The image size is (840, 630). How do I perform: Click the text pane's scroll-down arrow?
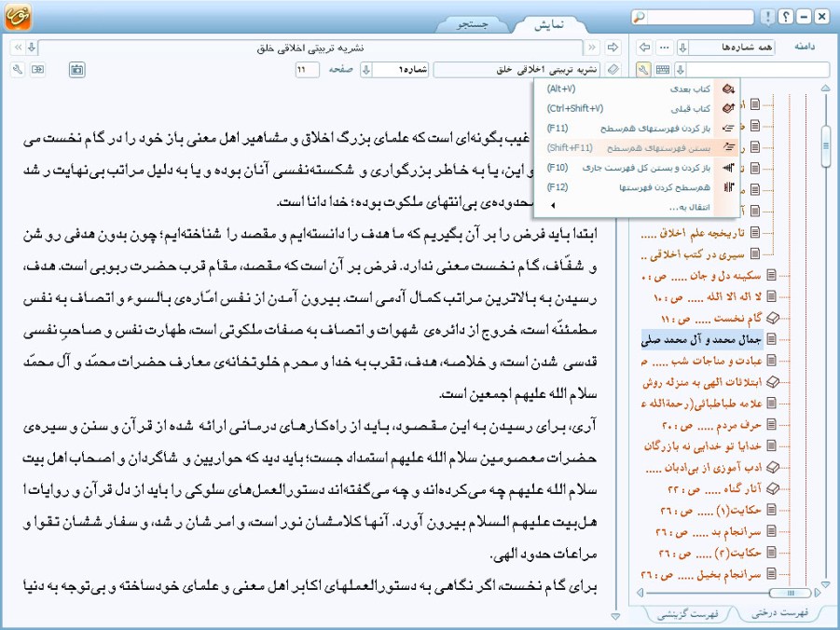615,617
